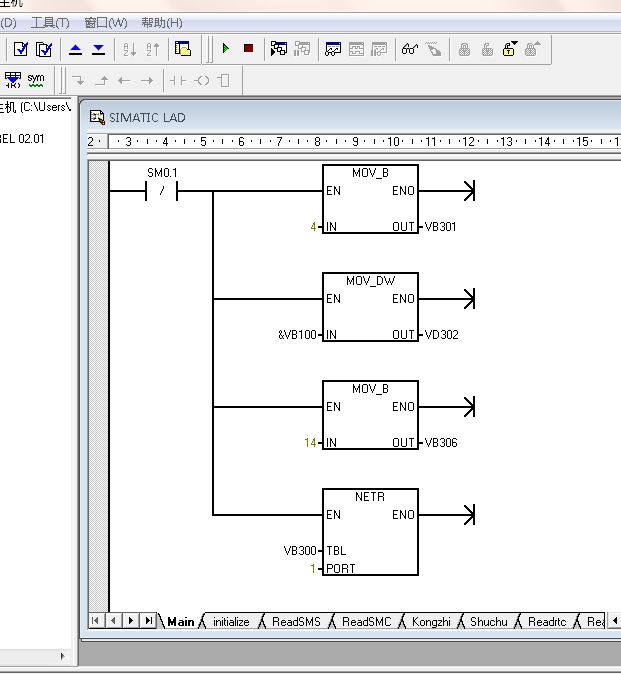Click the sym symbol addressing icon

(36, 79)
